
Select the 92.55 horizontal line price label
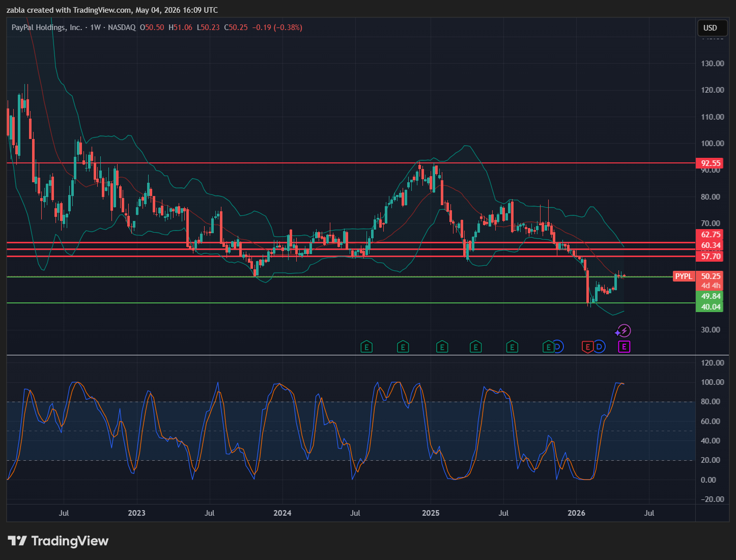coord(711,163)
